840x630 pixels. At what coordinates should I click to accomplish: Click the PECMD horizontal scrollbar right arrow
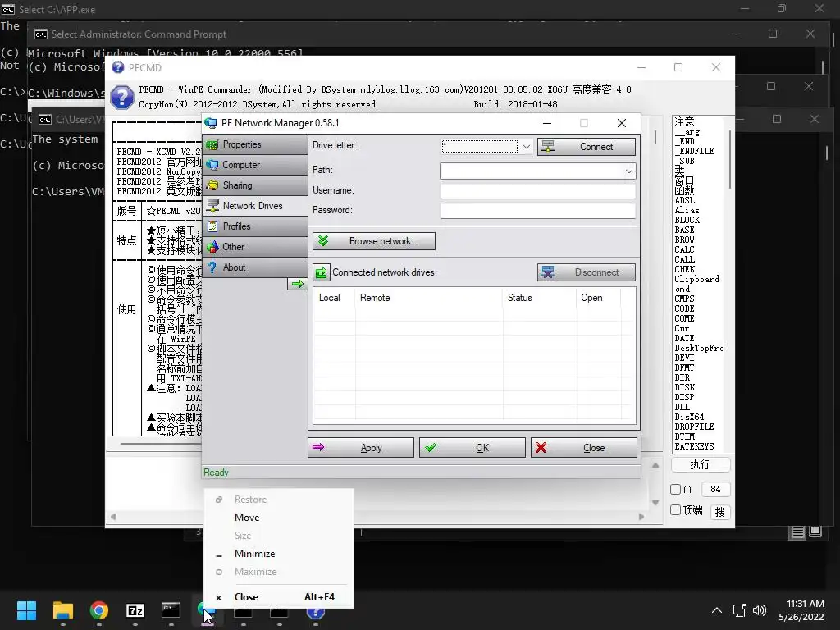[641, 517]
